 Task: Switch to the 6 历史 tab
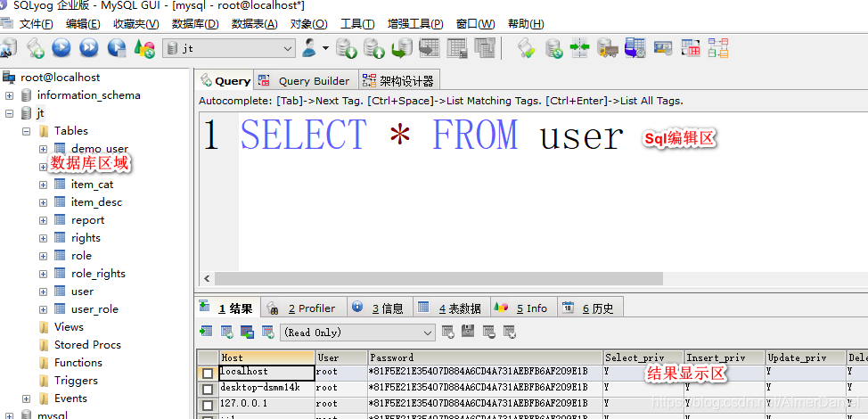click(x=590, y=308)
